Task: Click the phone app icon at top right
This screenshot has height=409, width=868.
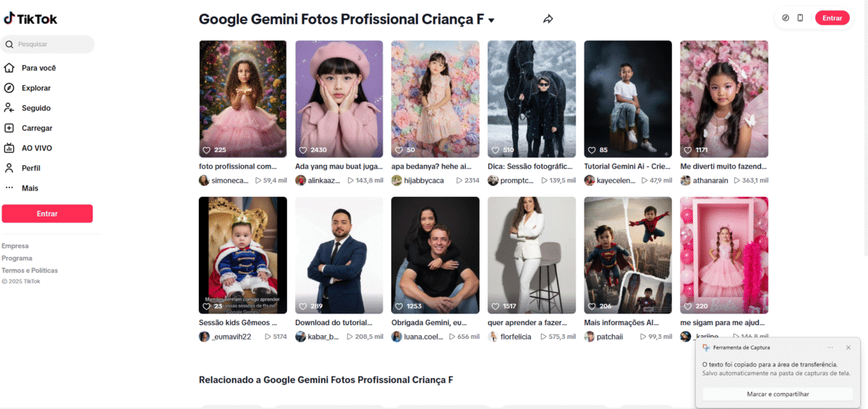Action: [x=800, y=18]
